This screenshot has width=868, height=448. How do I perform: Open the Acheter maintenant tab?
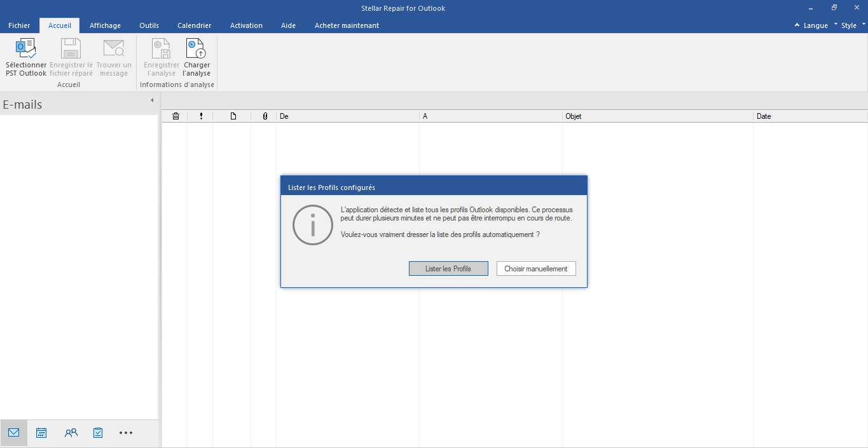coord(347,25)
